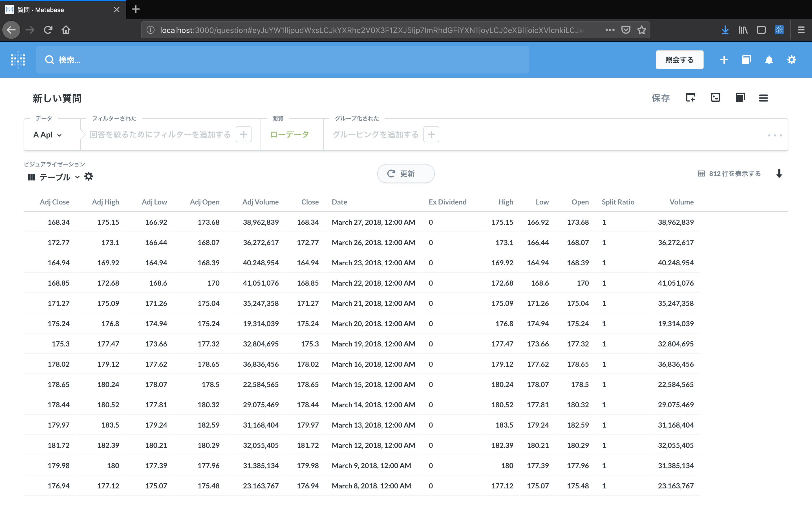
Task: Expand the A Apl data source dropdown
Action: pos(47,135)
